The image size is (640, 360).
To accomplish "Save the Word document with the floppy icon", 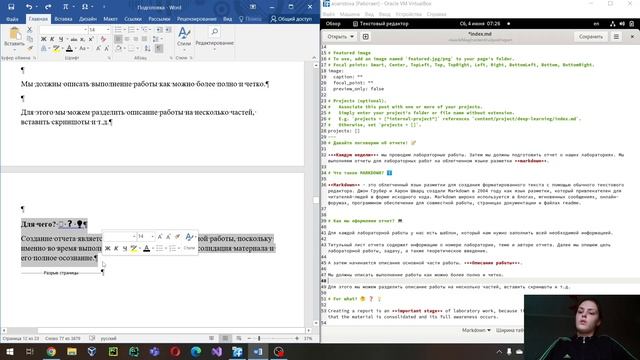I will click(11, 7).
